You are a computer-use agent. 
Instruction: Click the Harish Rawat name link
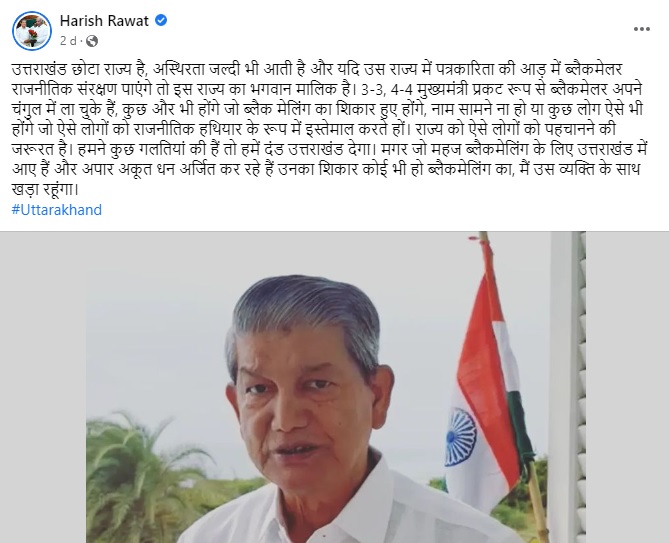104,20
